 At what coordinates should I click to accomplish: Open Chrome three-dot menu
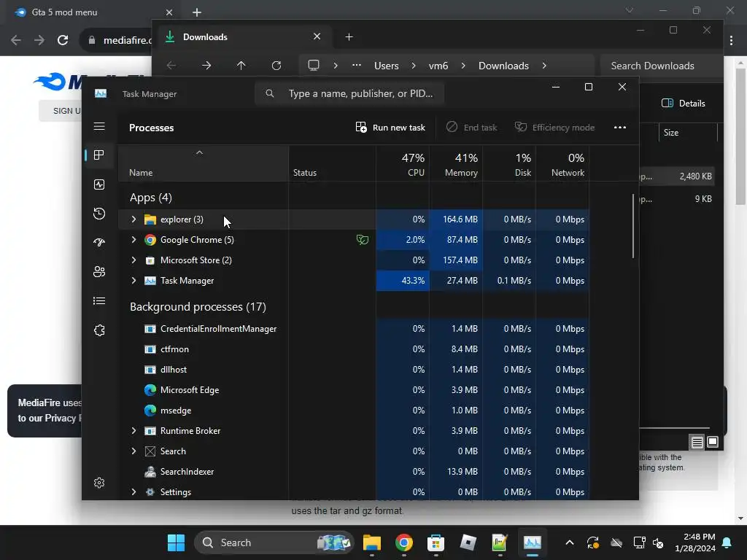coord(731,41)
